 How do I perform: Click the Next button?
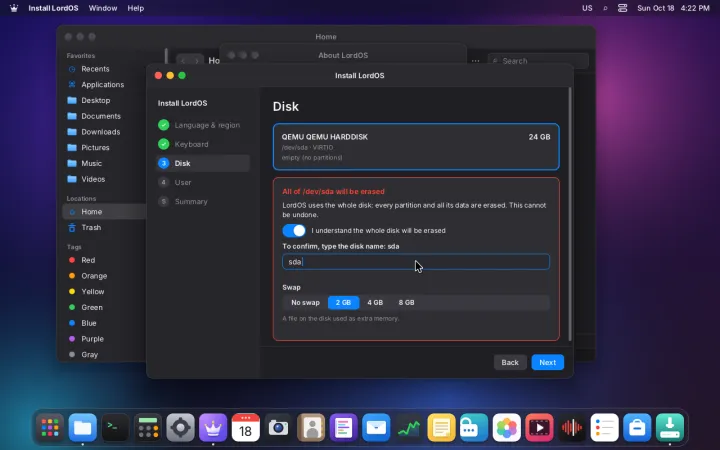click(x=547, y=362)
